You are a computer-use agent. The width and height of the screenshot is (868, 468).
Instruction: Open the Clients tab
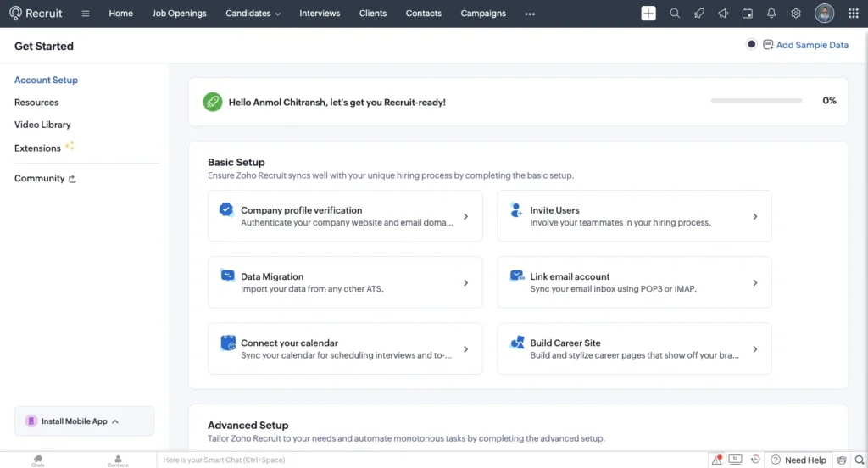[373, 14]
